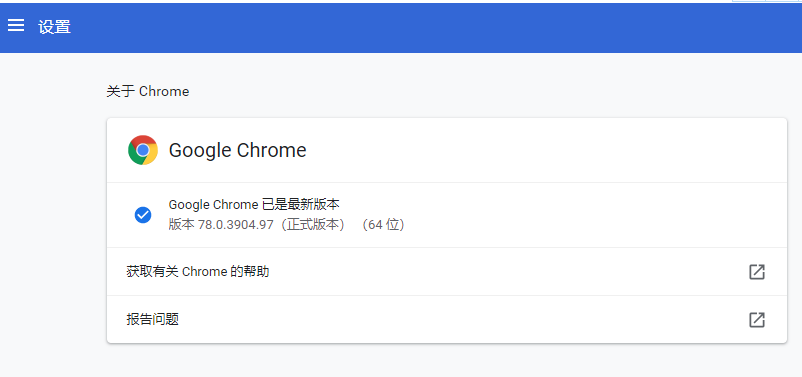Open the hamburger menu beside 设置
This screenshot has height=377, width=802.
click(16, 25)
